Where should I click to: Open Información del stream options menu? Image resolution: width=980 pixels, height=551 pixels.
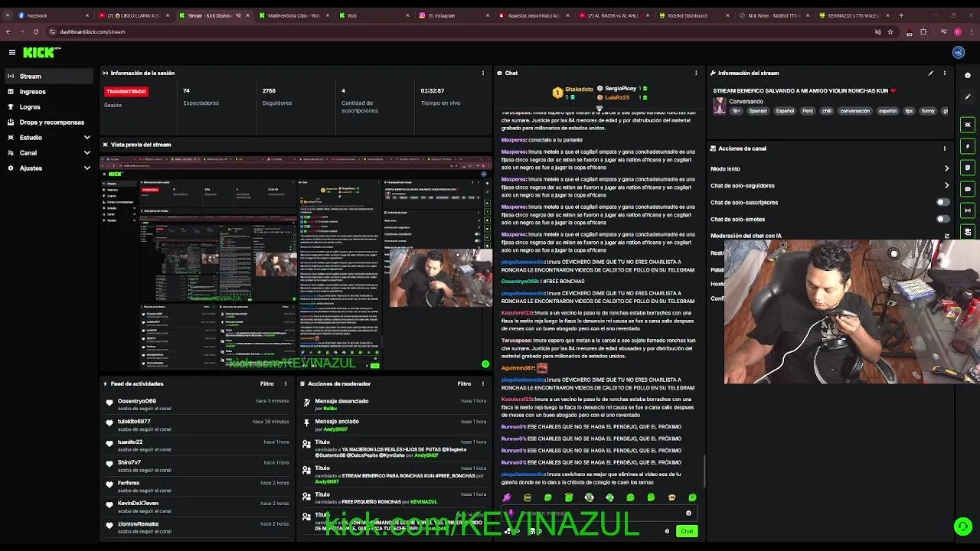(945, 73)
